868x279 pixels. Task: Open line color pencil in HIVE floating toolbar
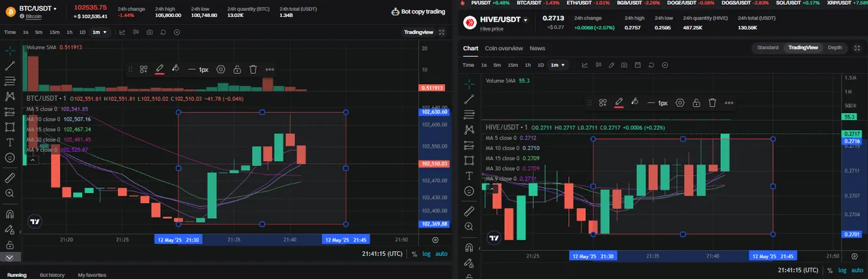619,103
